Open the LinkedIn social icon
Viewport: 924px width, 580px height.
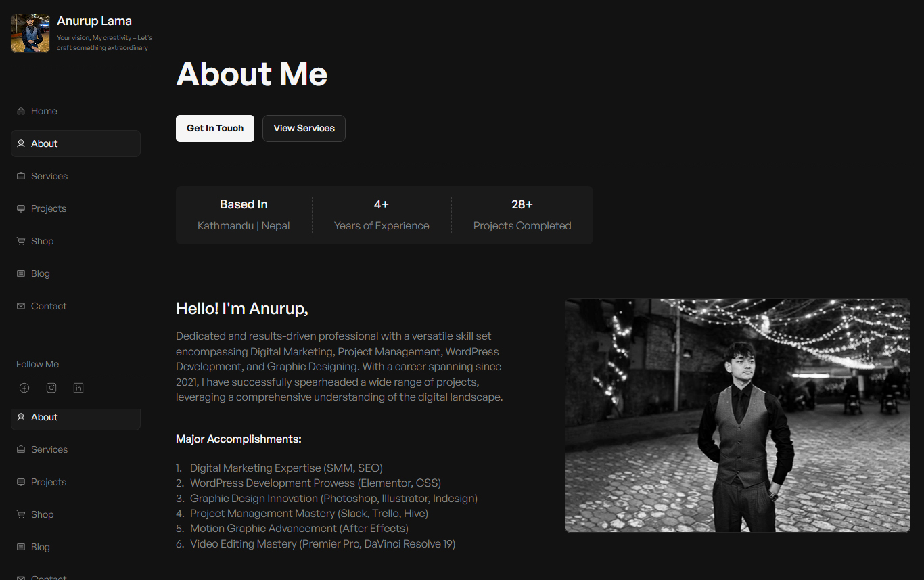point(78,388)
